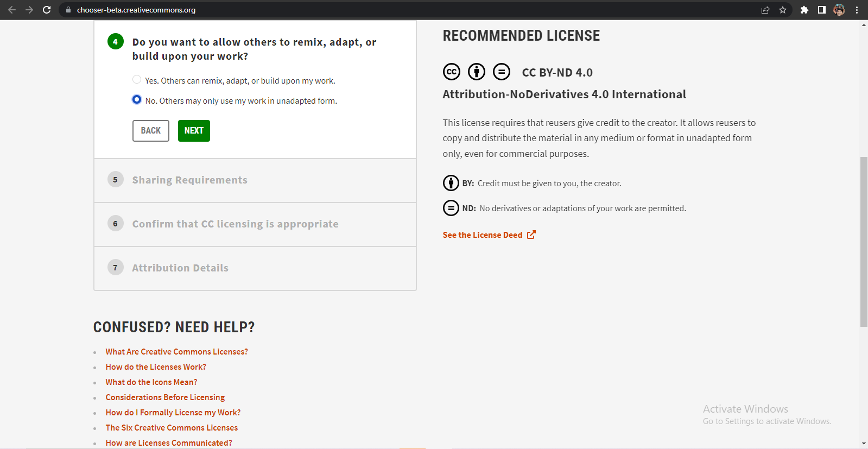868x449 pixels.
Task: Open Chrome three-dot menu
Action: (x=857, y=10)
